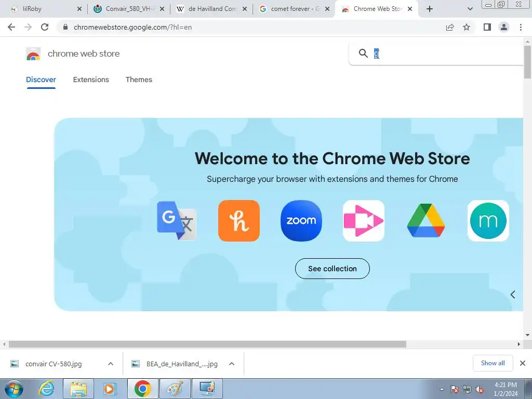This screenshot has width=532, height=399.
Task: Launch Internet Explorer from the taskbar
Action: point(46,389)
